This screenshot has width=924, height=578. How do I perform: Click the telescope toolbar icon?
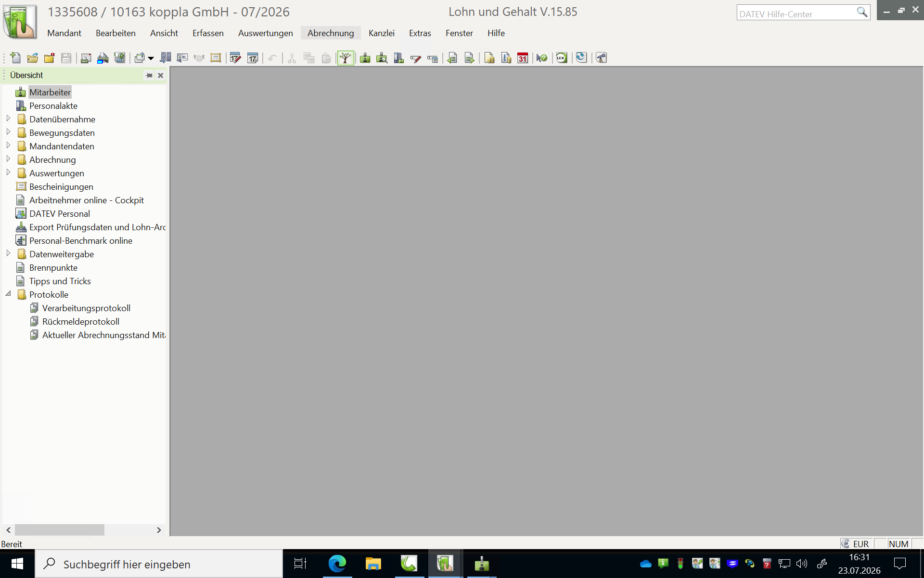[x=601, y=58]
